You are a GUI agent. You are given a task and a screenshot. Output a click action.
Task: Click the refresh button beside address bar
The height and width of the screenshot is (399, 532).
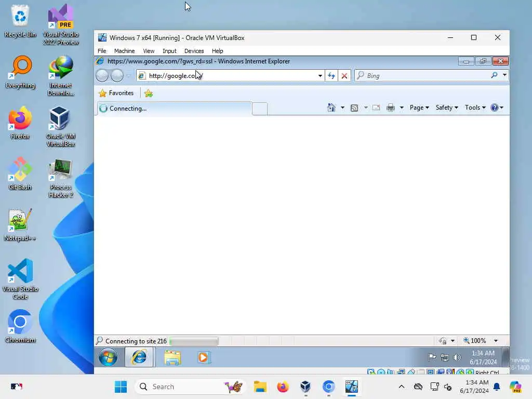click(331, 75)
